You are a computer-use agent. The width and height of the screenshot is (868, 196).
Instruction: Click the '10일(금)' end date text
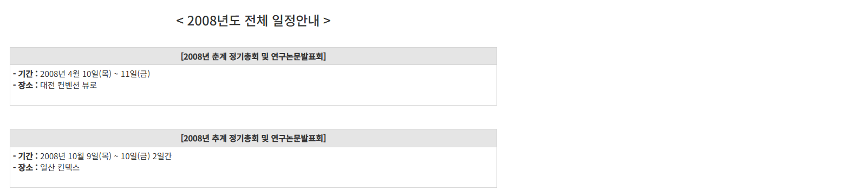click(135, 156)
